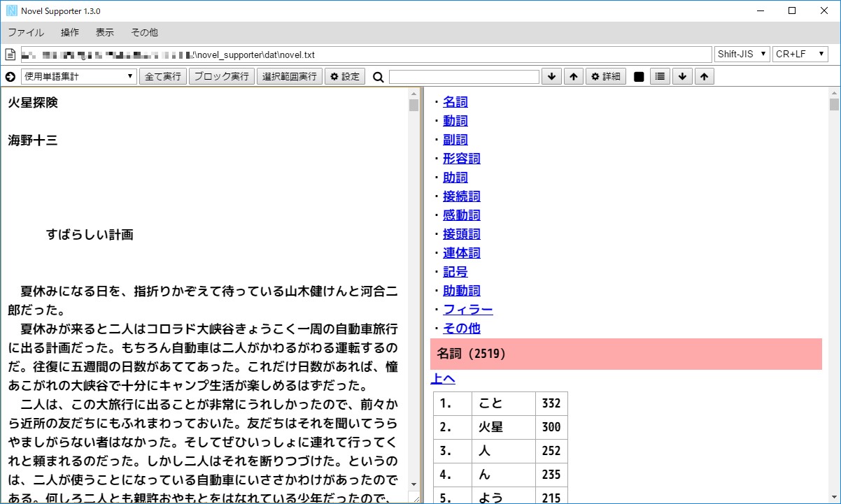Follow the 名詞 link in results
841x504 pixels.
click(455, 101)
